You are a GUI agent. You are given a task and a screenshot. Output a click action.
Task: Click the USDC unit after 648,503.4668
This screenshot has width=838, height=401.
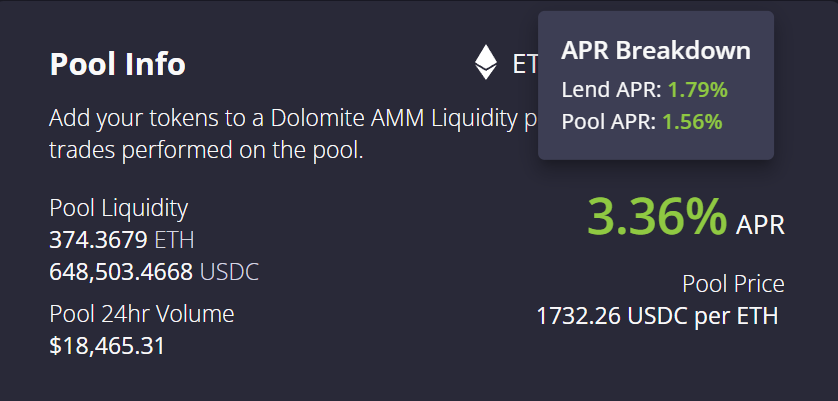pyautogui.click(x=229, y=272)
